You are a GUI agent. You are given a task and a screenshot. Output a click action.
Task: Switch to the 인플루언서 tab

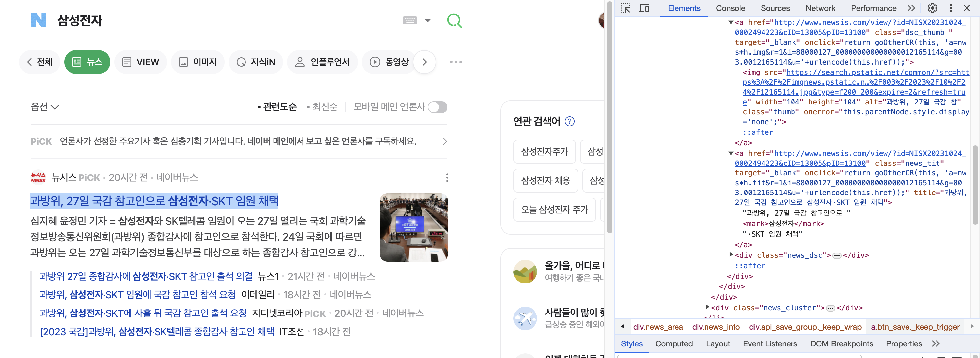tap(323, 62)
